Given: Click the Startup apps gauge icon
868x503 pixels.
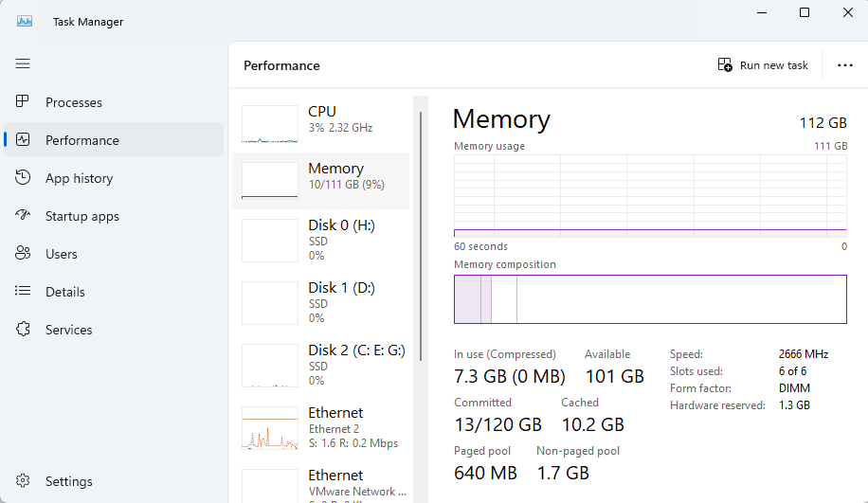Looking at the screenshot, I should click(23, 215).
